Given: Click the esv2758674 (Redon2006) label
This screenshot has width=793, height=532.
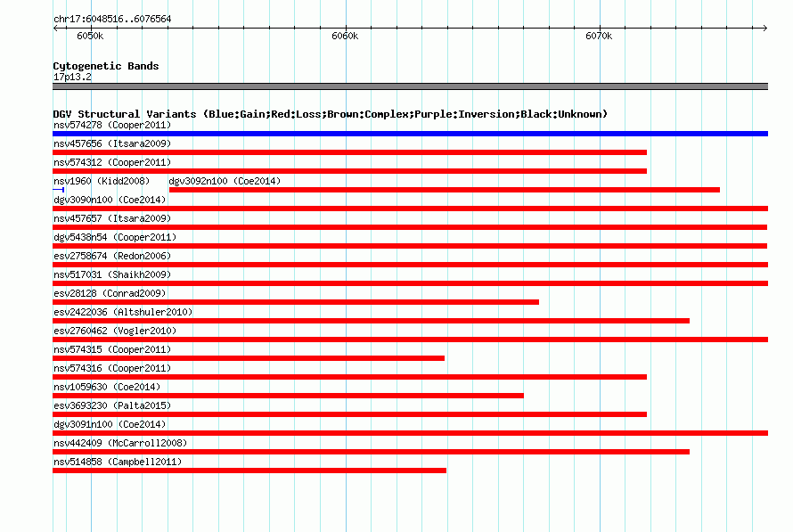Looking at the screenshot, I should [x=112, y=256].
